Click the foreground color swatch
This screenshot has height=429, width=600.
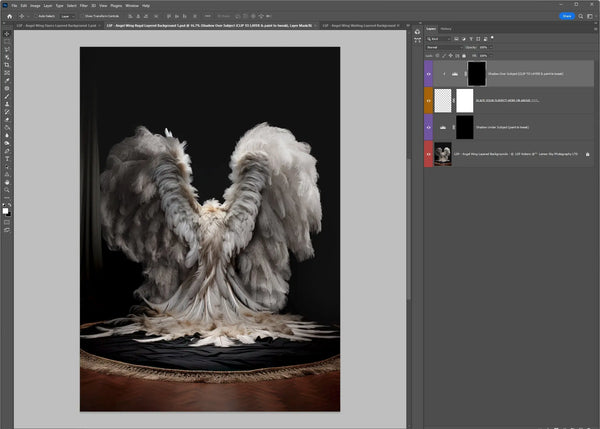[6, 210]
